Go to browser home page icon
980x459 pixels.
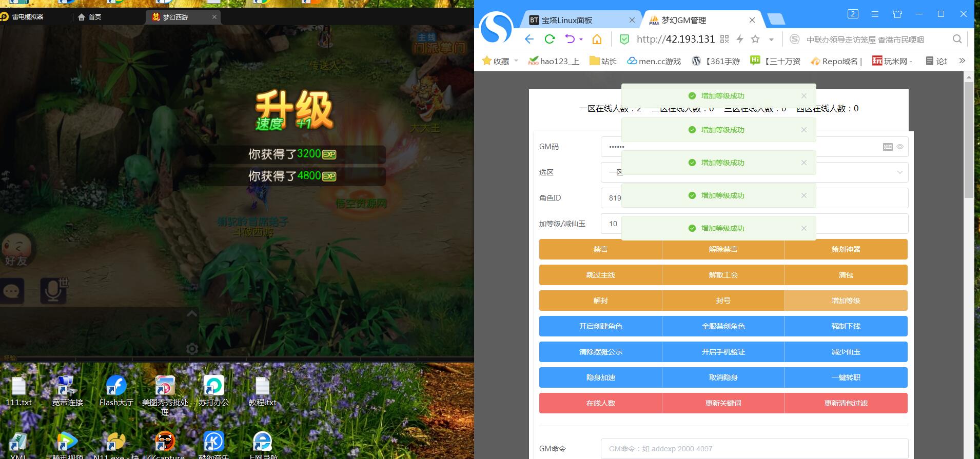pos(597,39)
